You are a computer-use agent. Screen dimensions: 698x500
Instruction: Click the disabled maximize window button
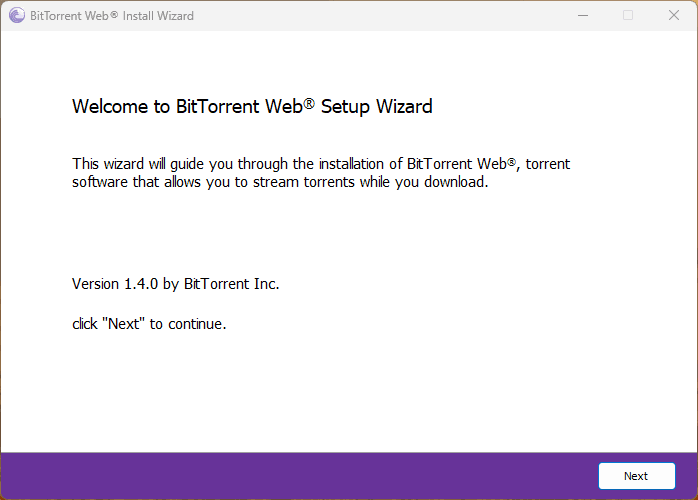point(628,15)
